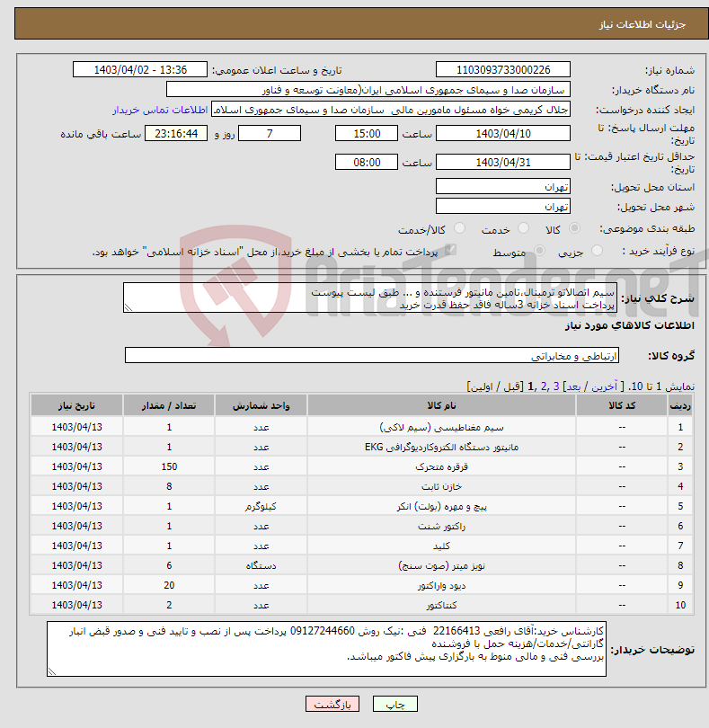The image size is (709, 728).
Task: Click the شماره نیاز number field
Action: [x=503, y=69]
